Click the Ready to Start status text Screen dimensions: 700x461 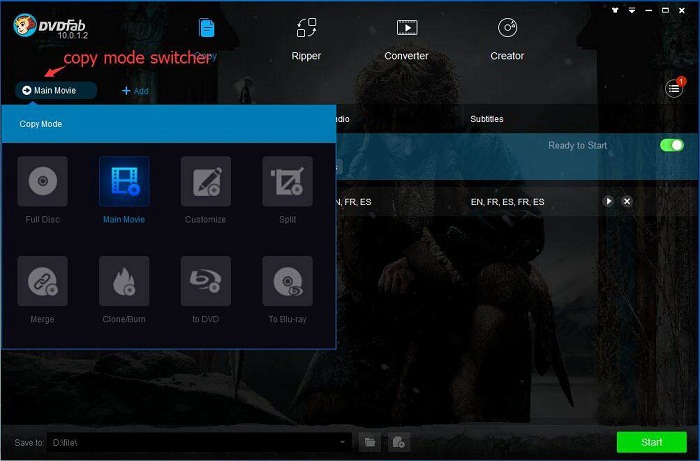point(578,145)
